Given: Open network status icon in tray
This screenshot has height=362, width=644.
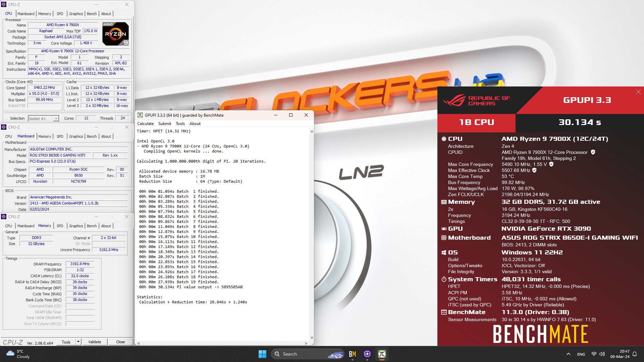Looking at the screenshot, I should coord(594,354).
